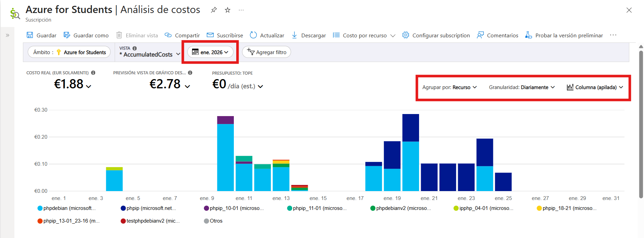
Task: Open Configurar subscription gear icon
Action: tap(406, 35)
